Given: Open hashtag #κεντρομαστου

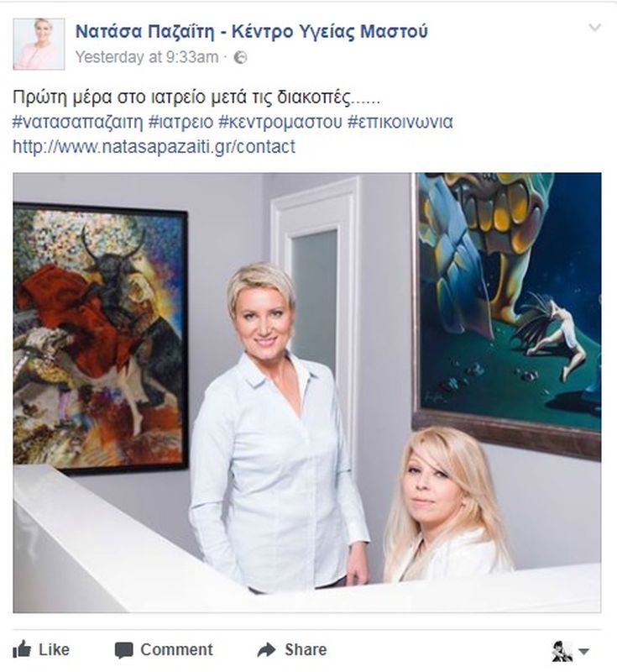Looking at the screenshot, I should [280, 122].
